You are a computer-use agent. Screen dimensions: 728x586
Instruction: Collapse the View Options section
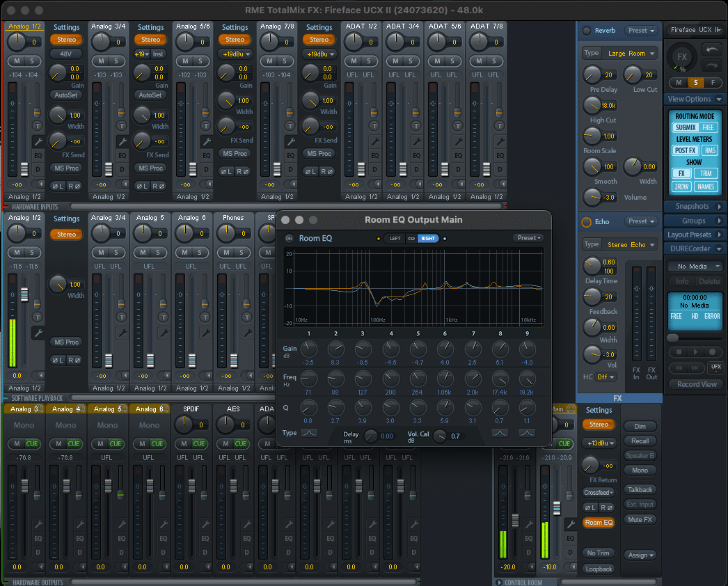pos(695,100)
